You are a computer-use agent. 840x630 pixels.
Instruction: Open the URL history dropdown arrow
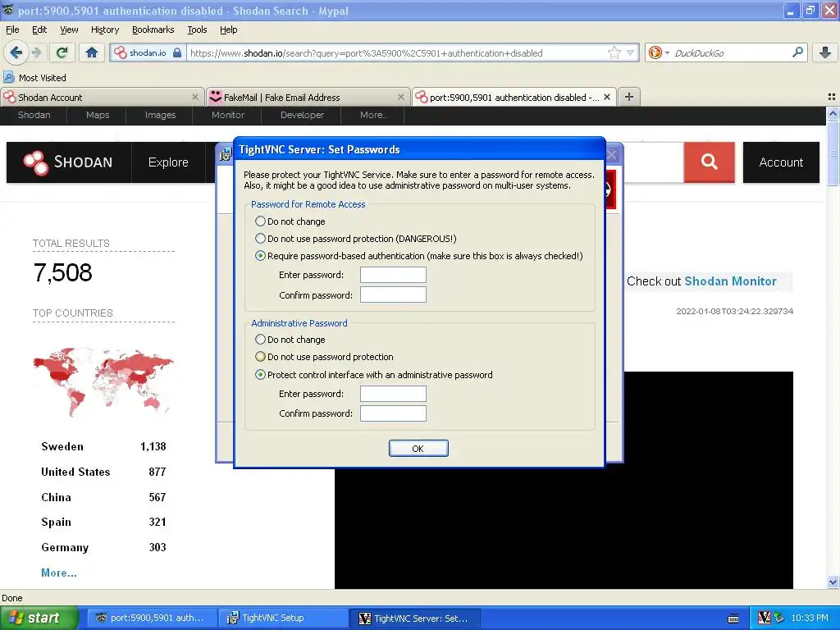631,52
